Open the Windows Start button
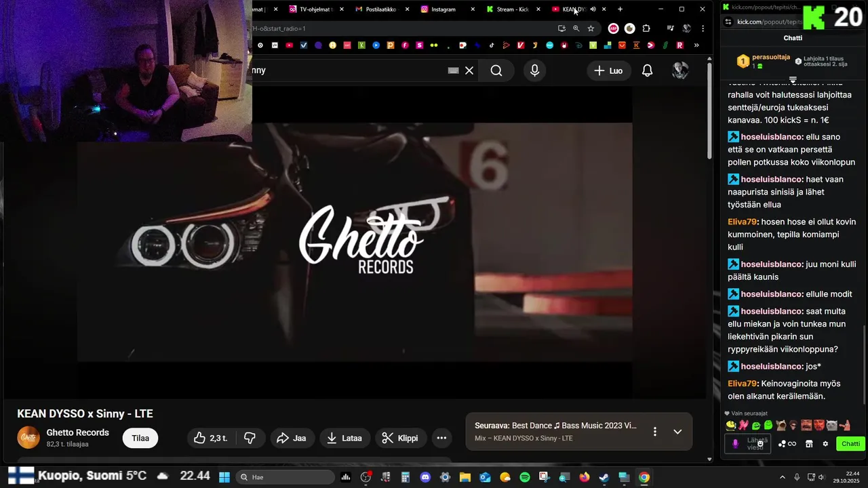The image size is (868, 488). (x=224, y=477)
